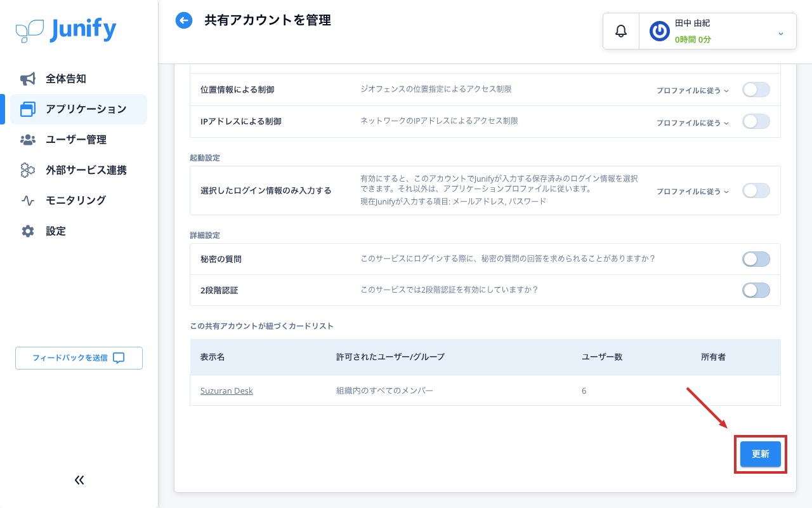Turn on 秘密の質問 switch
Image resolution: width=812 pixels, height=508 pixels.
(x=756, y=259)
